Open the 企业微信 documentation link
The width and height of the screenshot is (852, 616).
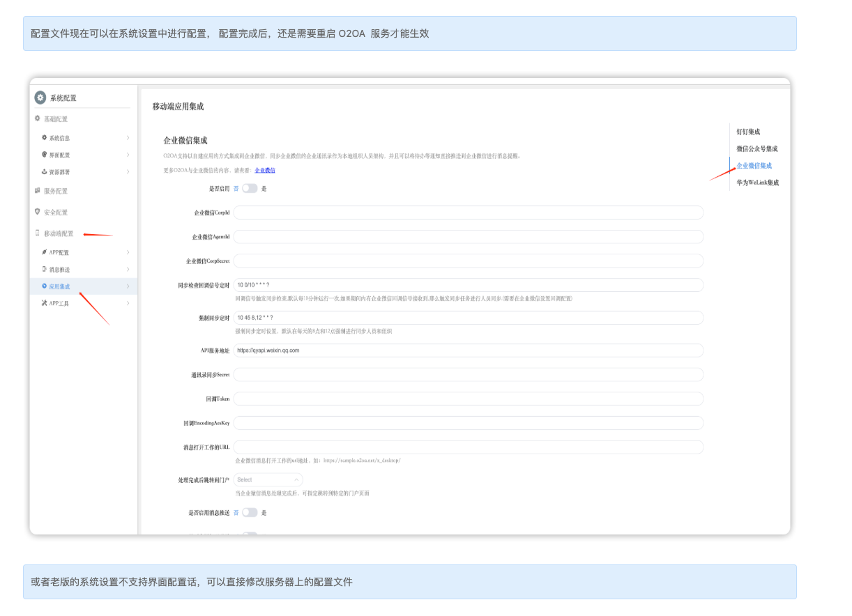click(265, 170)
